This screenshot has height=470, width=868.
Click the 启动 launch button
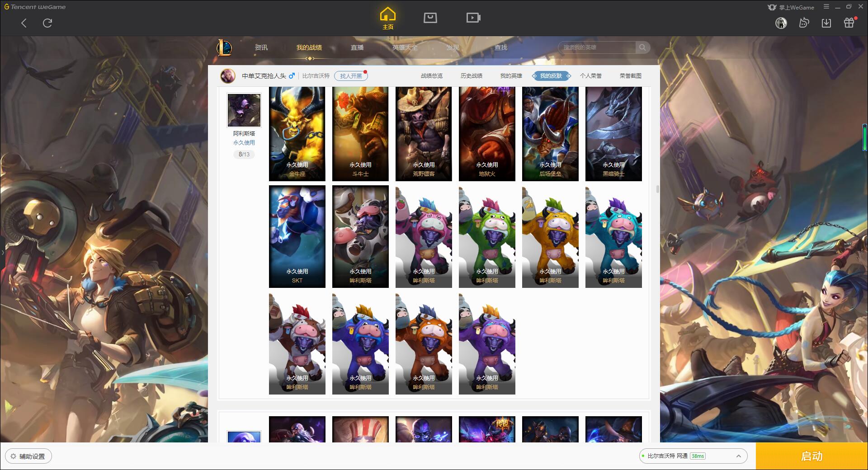tap(811, 456)
